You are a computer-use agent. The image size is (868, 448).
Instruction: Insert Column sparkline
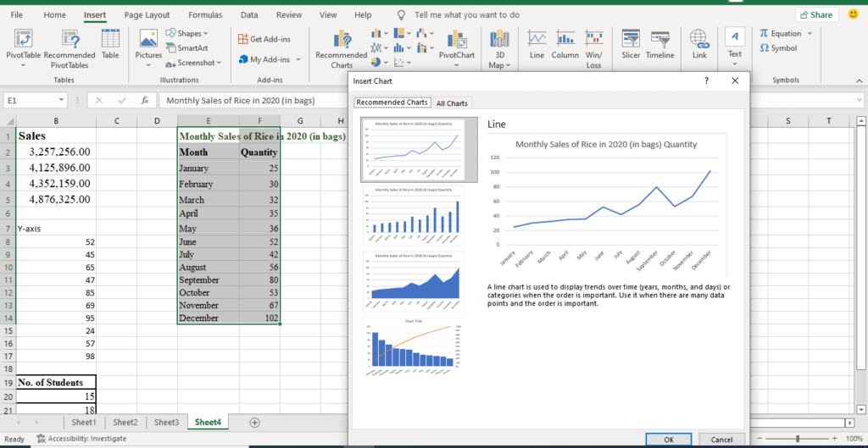click(565, 43)
